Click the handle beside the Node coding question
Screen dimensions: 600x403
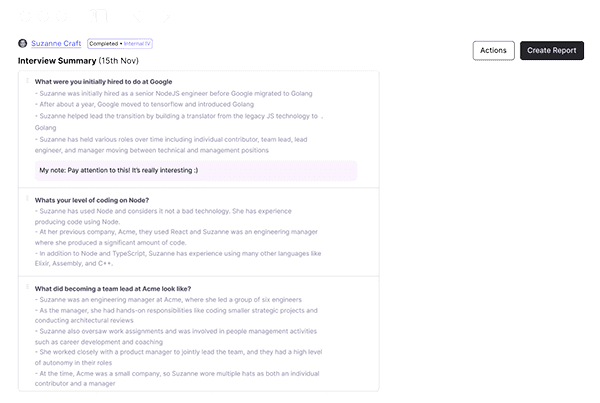[26, 200]
